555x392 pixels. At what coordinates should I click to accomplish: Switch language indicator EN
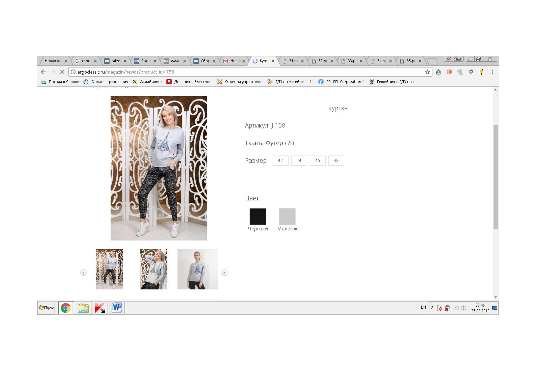coord(423,307)
